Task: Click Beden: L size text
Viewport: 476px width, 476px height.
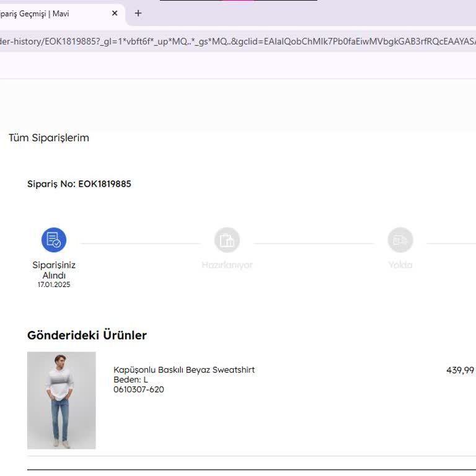Action: click(131, 380)
